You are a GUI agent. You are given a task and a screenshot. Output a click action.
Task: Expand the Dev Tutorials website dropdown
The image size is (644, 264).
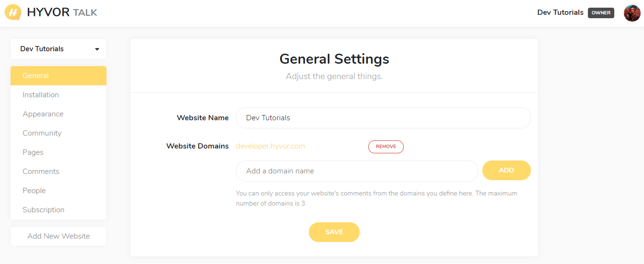pos(59,49)
